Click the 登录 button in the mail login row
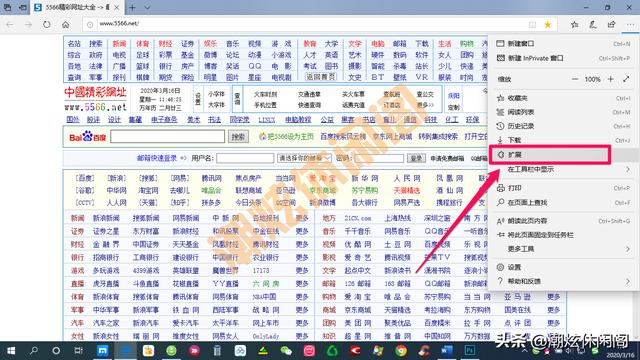640x360 pixels. (416, 158)
